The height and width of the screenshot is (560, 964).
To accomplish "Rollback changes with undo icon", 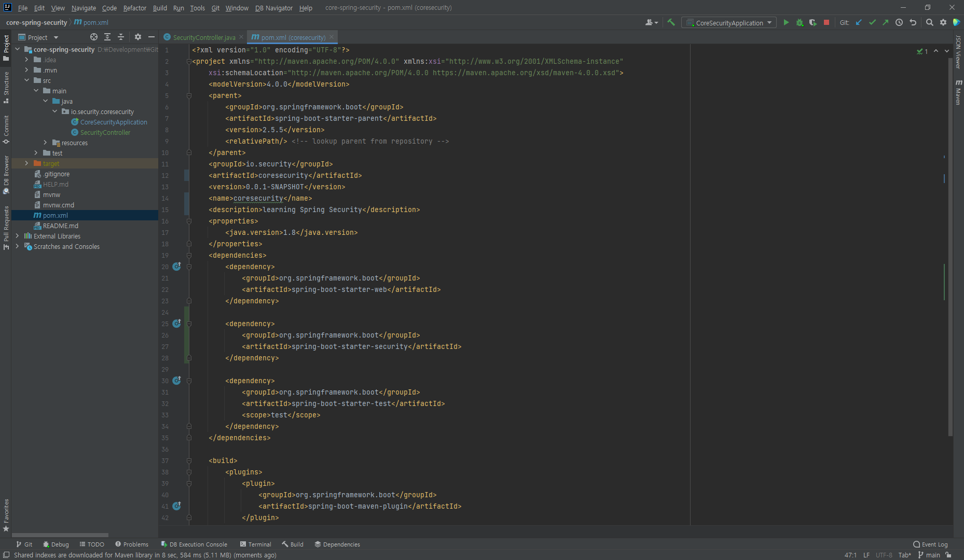I will click(913, 22).
